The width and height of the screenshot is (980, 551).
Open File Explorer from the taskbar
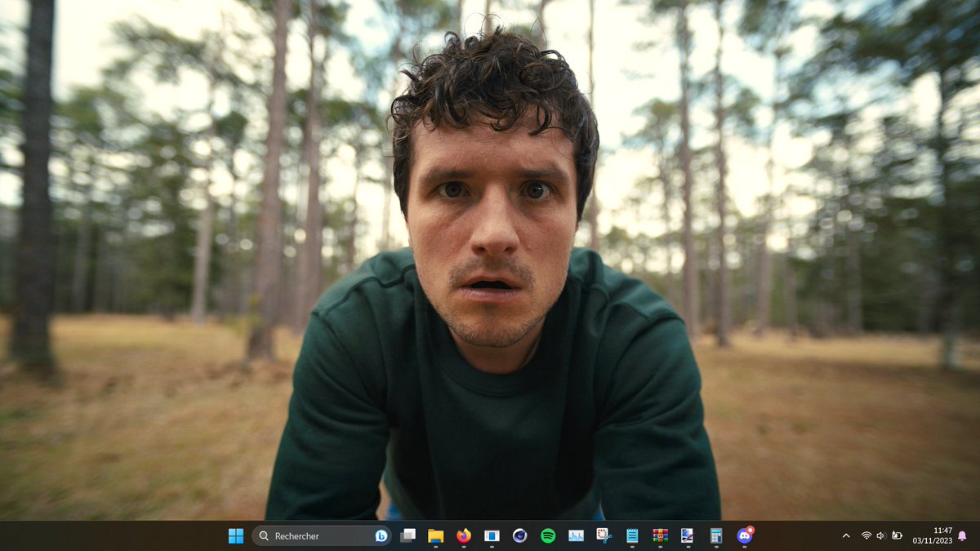click(x=435, y=535)
